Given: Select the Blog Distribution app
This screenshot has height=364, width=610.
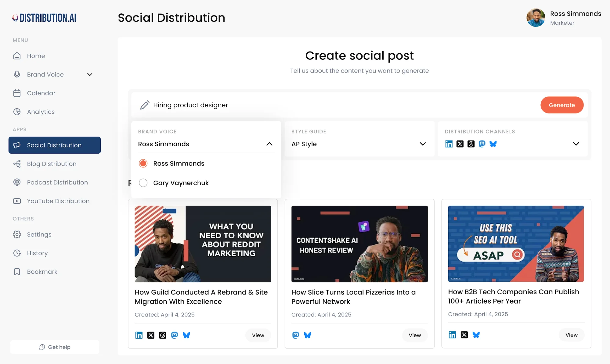Looking at the screenshot, I should coord(51,164).
